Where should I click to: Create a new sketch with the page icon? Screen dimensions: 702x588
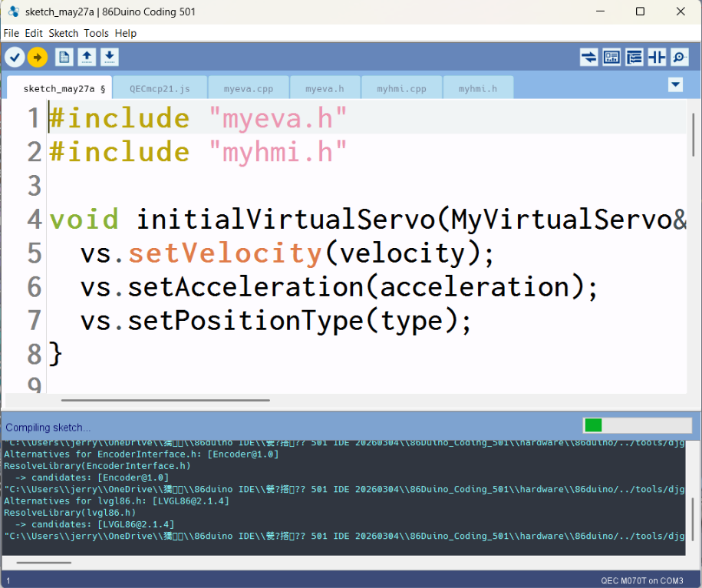pos(64,58)
